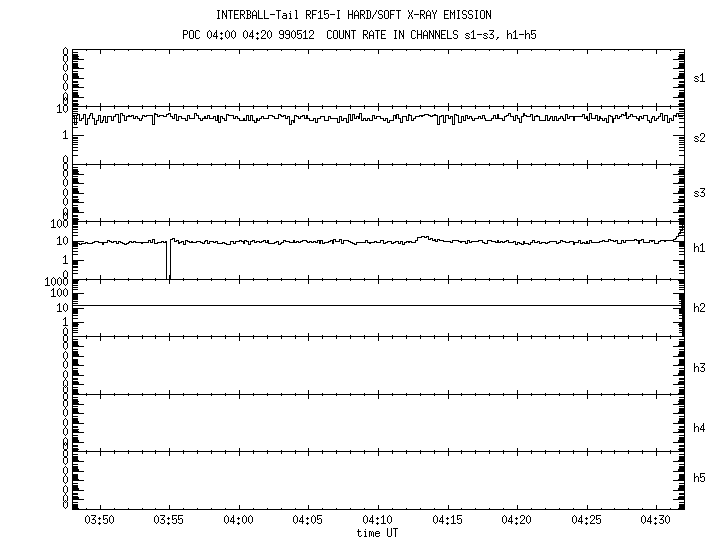The height and width of the screenshot is (550, 720).
Task: Click the 03:55 time tick label
Action: click(x=169, y=521)
